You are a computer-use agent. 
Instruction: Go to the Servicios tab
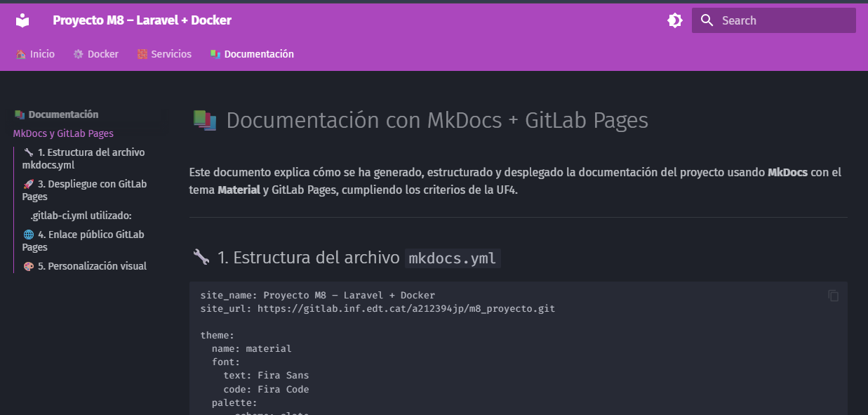point(164,54)
